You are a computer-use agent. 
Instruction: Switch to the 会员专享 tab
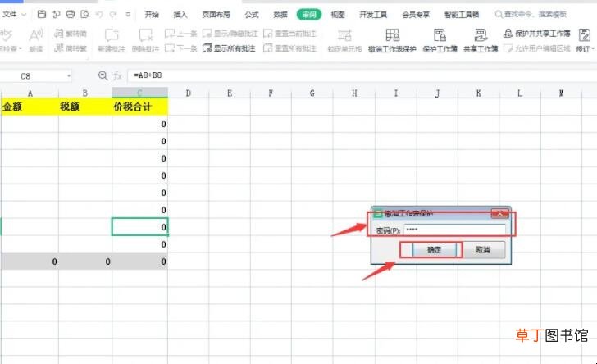click(416, 15)
